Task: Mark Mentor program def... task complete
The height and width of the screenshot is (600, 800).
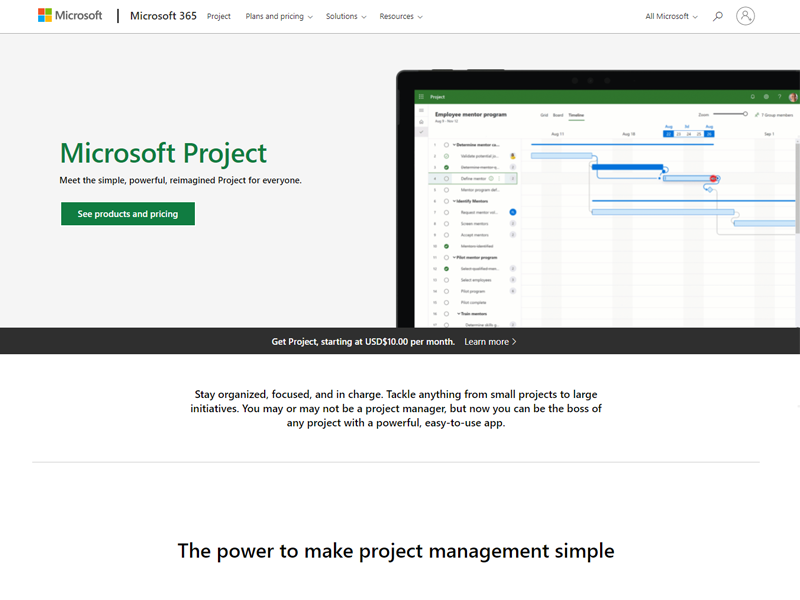Action: tap(446, 190)
